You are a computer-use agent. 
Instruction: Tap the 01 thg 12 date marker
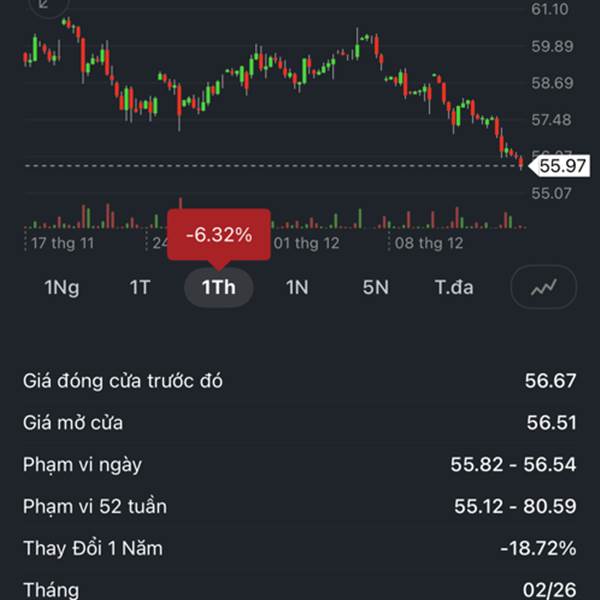tap(306, 243)
